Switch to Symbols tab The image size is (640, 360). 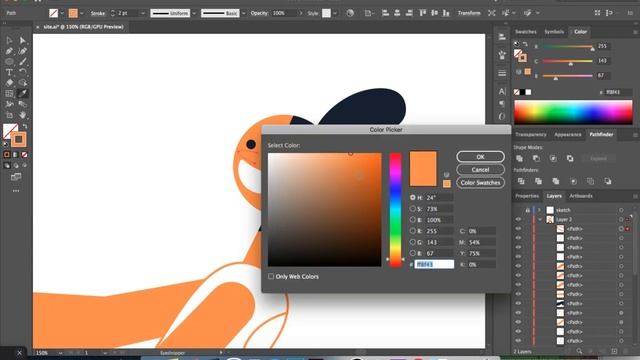[554, 31]
